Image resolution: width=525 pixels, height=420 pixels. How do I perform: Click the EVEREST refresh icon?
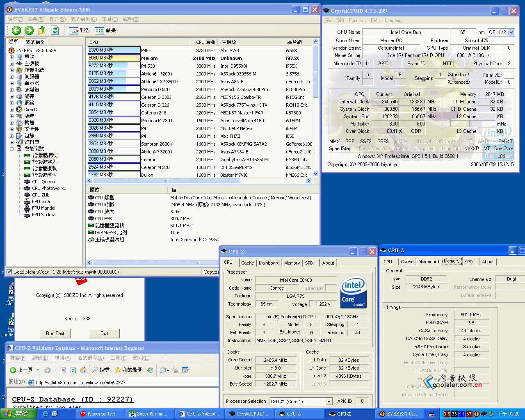click(x=55, y=30)
